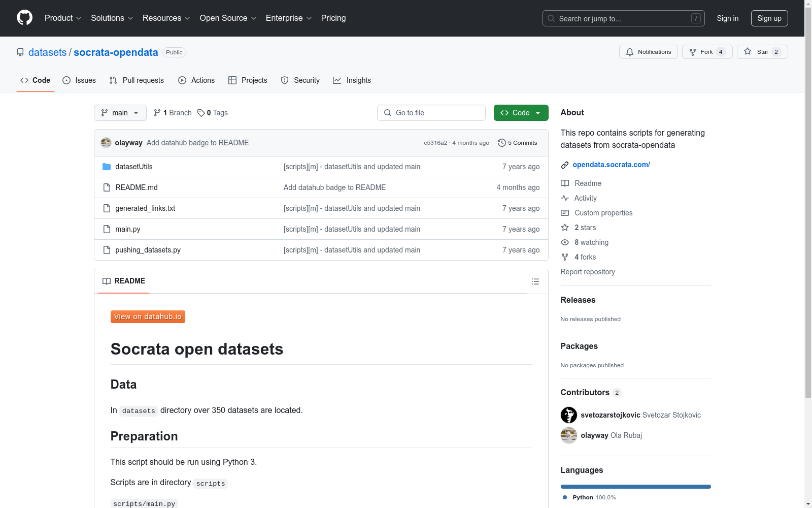Open Contributors section heading link
Screen dimensions: 812x508
591,392
